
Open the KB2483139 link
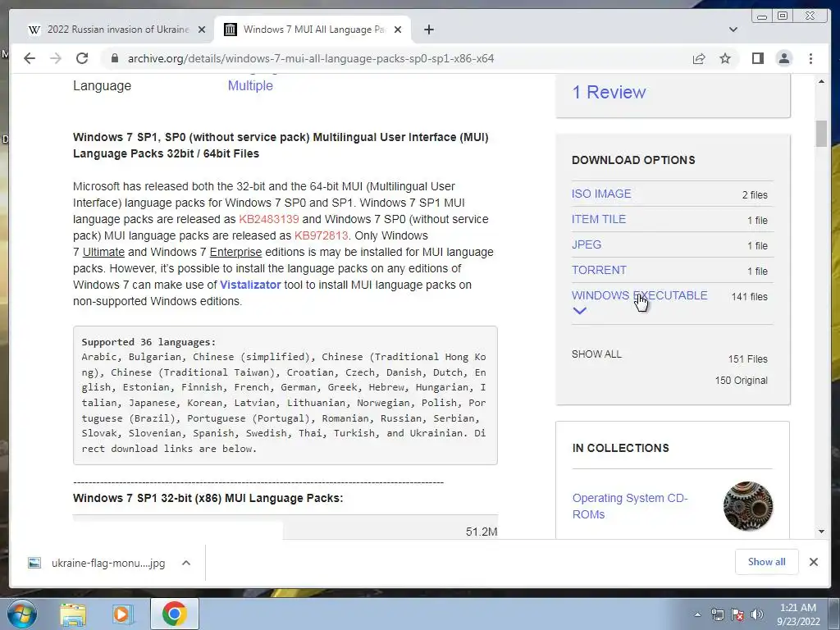pos(269,219)
